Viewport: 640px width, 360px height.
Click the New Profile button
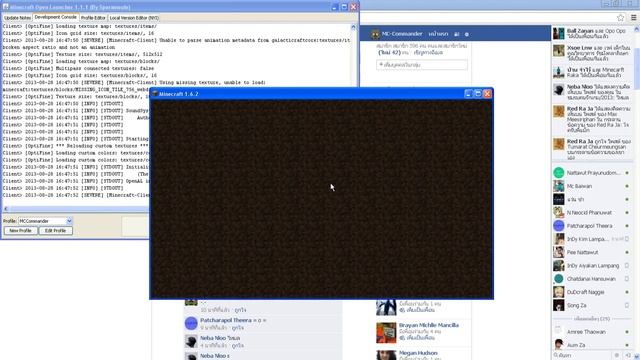pyautogui.click(x=20, y=231)
